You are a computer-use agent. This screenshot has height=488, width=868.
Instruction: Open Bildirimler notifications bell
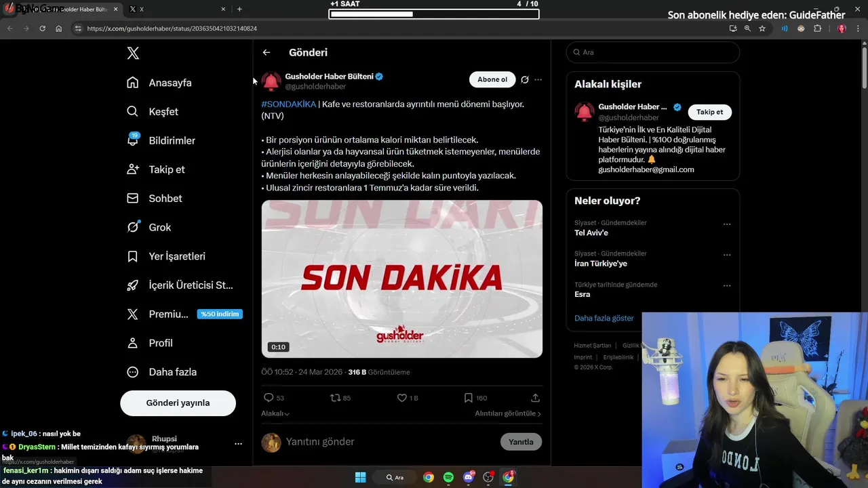(x=161, y=140)
